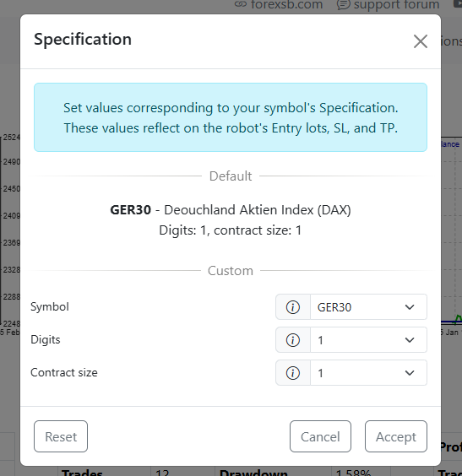Click the Cancel button
The image size is (462, 476).
click(320, 436)
